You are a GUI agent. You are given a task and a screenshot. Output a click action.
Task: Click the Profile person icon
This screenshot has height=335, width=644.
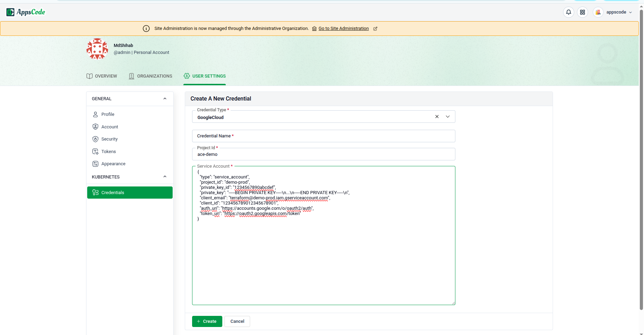96,114
